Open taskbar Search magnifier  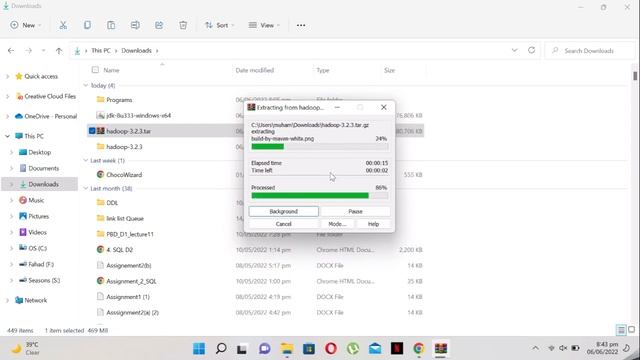point(221,349)
